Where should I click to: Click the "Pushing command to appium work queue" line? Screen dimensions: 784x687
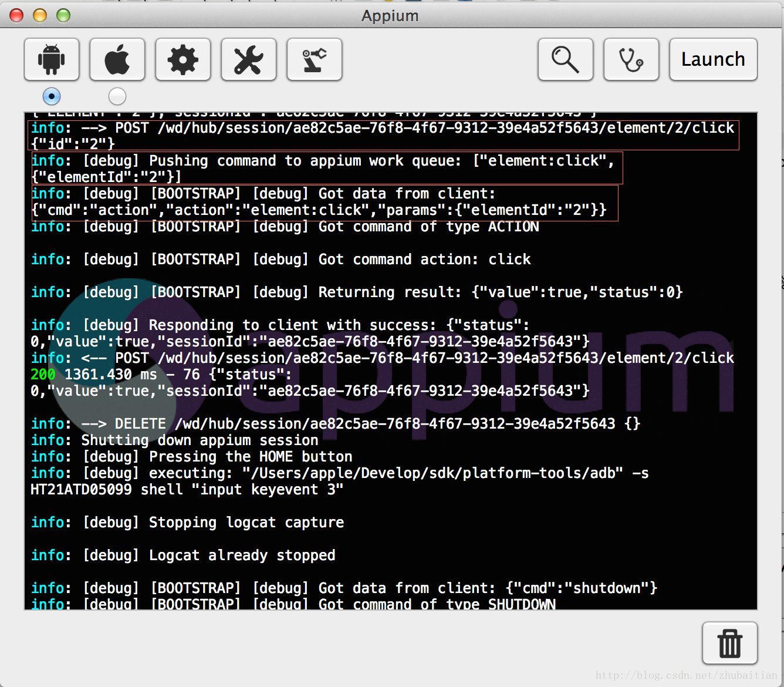pos(323,169)
